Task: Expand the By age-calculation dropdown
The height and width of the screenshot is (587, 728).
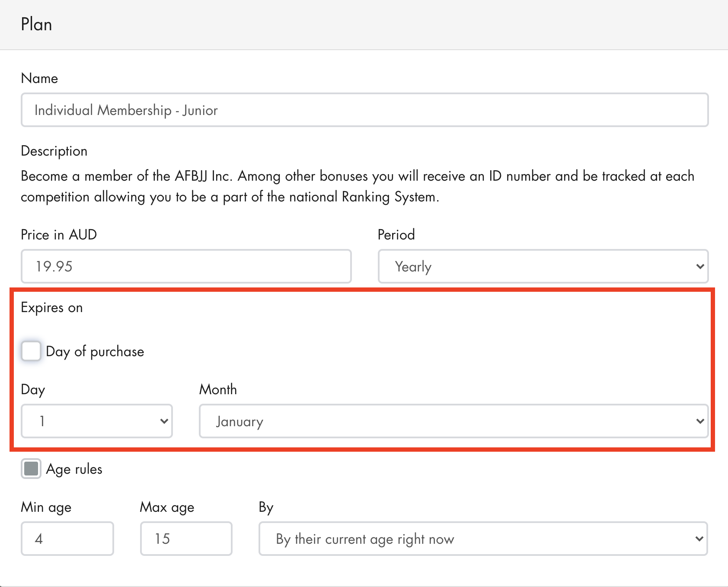Action: click(x=483, y=539)
